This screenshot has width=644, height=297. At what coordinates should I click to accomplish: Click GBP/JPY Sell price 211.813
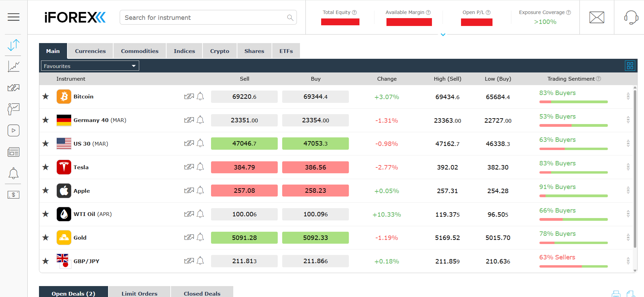click(244, 261)
